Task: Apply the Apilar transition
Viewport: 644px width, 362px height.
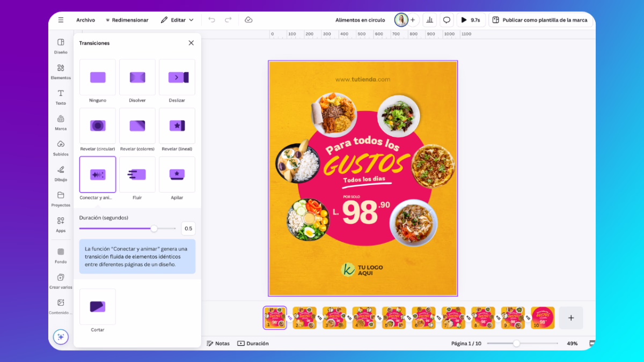Action: point(177,174)
